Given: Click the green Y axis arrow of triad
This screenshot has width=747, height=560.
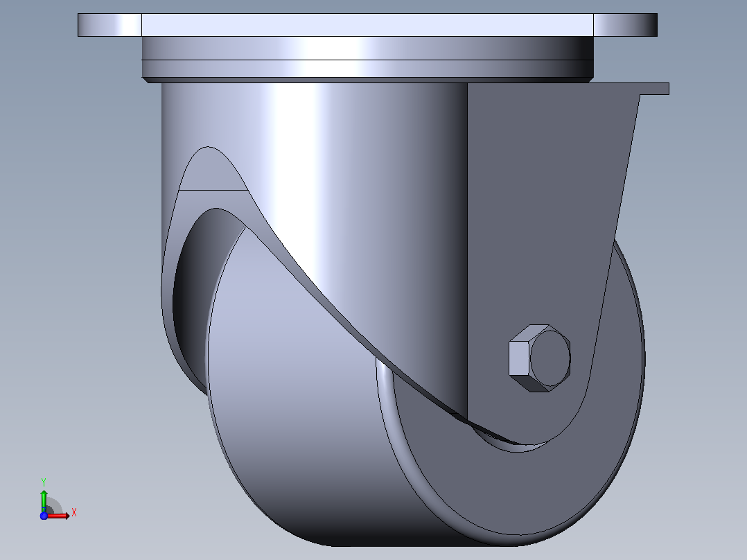Looking at the screenshot, I should (x=44, y=500).
